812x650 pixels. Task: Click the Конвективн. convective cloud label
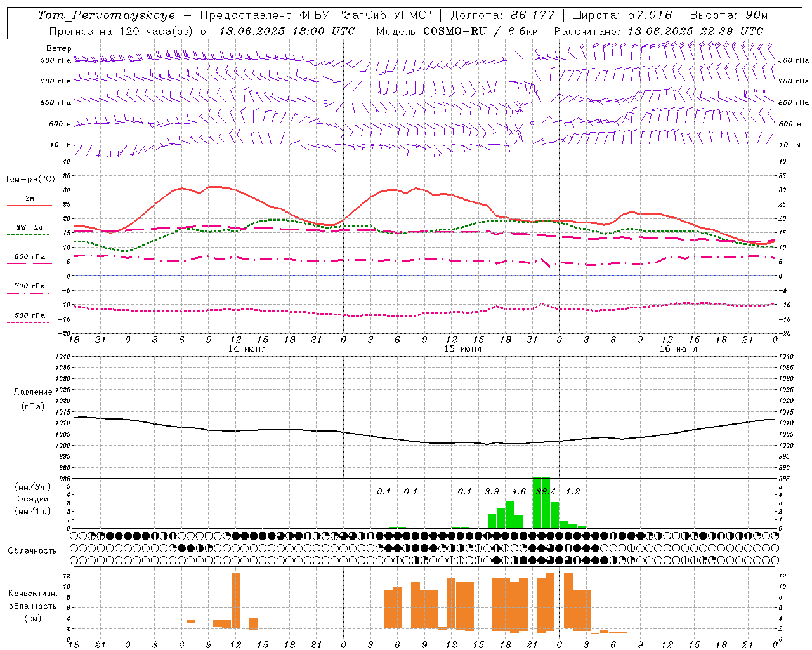pos(32,594)
